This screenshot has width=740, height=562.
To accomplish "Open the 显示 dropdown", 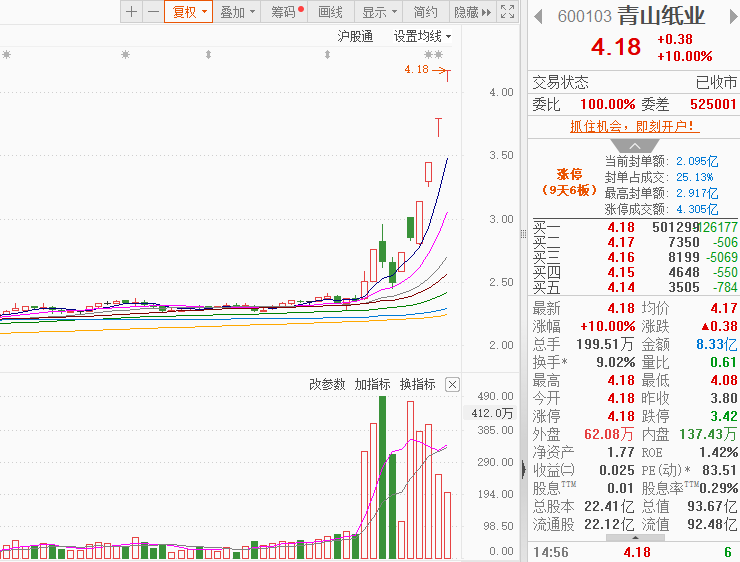I will 378,12.
